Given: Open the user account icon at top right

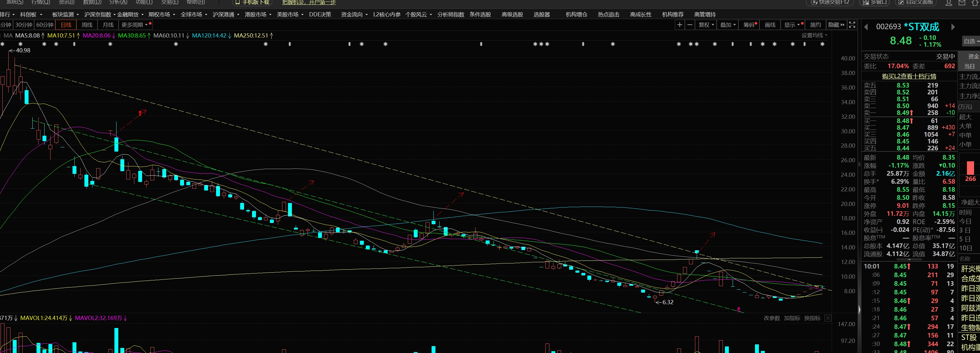Looking at the screenshot, I should [x=949, y=2].
